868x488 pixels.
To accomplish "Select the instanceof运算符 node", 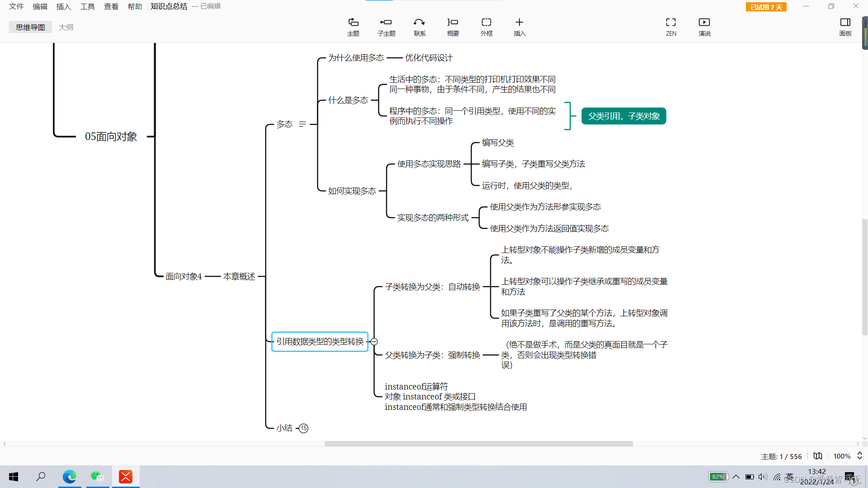I will click(456, 397).
